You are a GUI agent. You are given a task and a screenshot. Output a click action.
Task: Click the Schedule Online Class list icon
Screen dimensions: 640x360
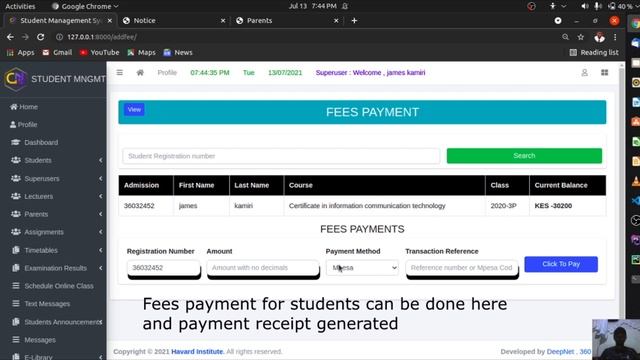coord(16,286)
